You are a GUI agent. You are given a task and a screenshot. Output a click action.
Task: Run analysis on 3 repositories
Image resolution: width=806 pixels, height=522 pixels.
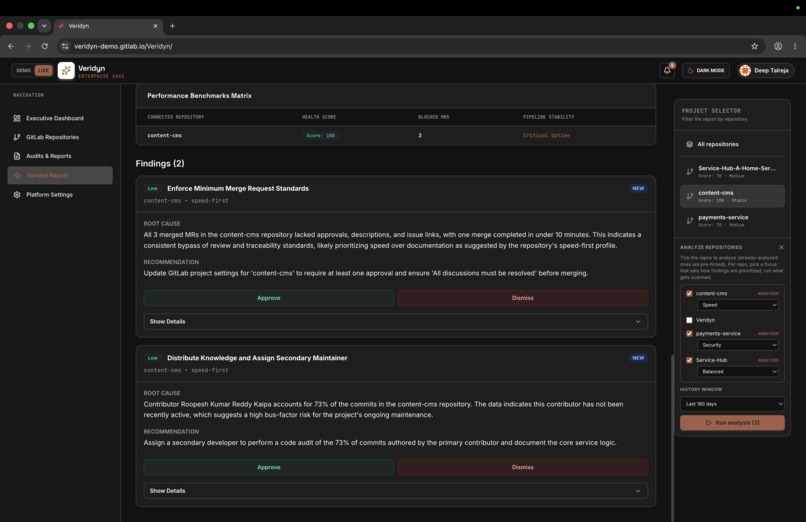(732, 423)
